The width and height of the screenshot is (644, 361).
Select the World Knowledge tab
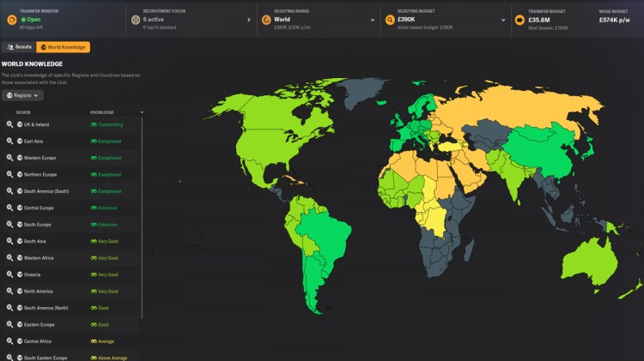(64, 47)
